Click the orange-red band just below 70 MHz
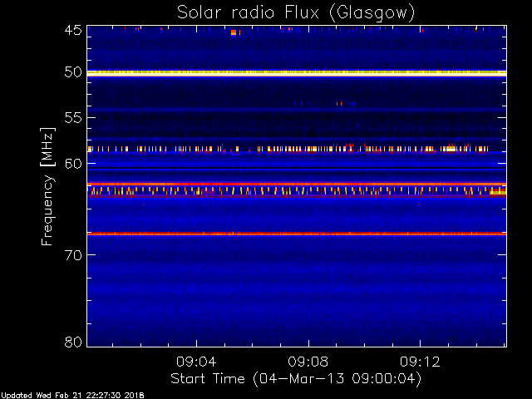532x399 pixels. 297,234
